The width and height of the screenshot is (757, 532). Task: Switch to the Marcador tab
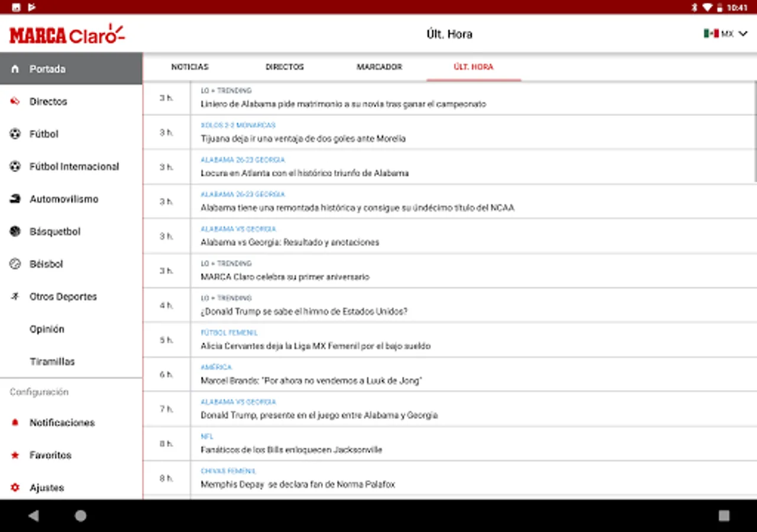[x=379, y=67]
